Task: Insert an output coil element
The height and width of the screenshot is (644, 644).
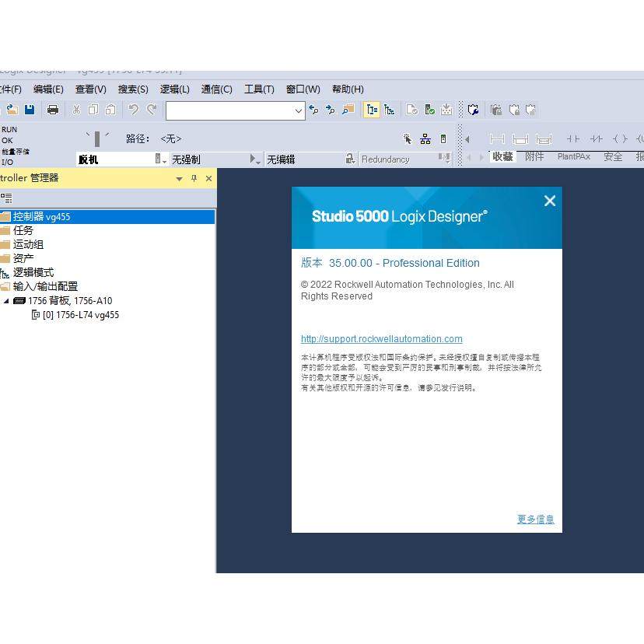Action: [620, 139]
